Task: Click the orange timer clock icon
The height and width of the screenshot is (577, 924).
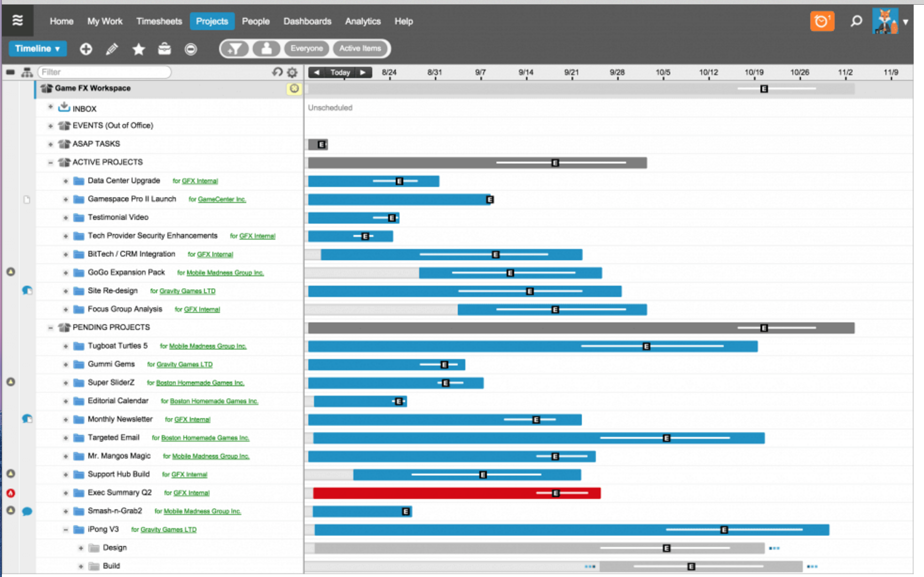Action: tap(822, 22)
